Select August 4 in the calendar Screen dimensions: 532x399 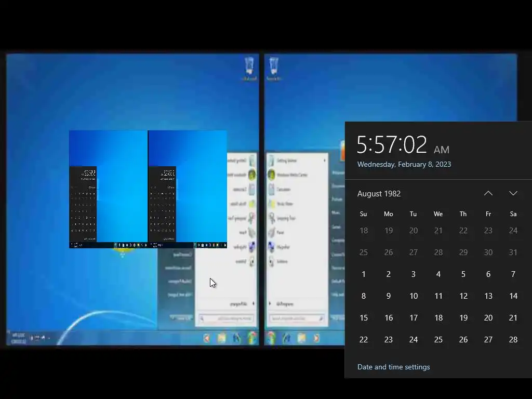click(438, 274)
